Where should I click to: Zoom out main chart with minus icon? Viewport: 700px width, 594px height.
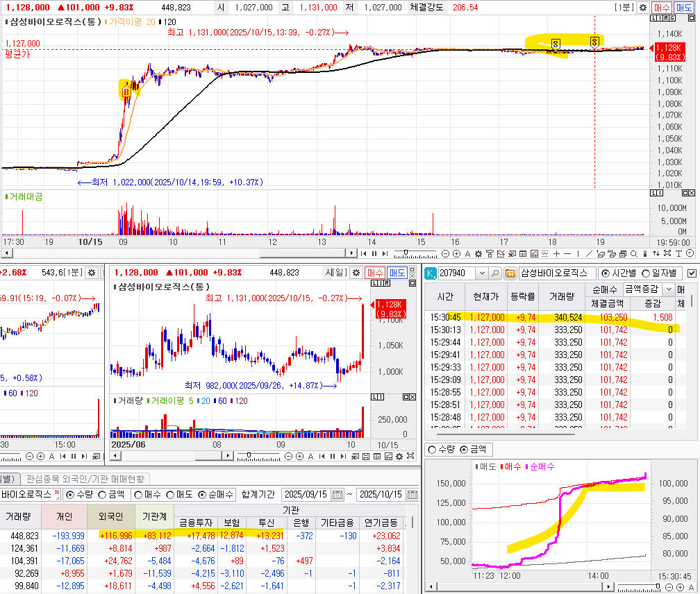445,254
